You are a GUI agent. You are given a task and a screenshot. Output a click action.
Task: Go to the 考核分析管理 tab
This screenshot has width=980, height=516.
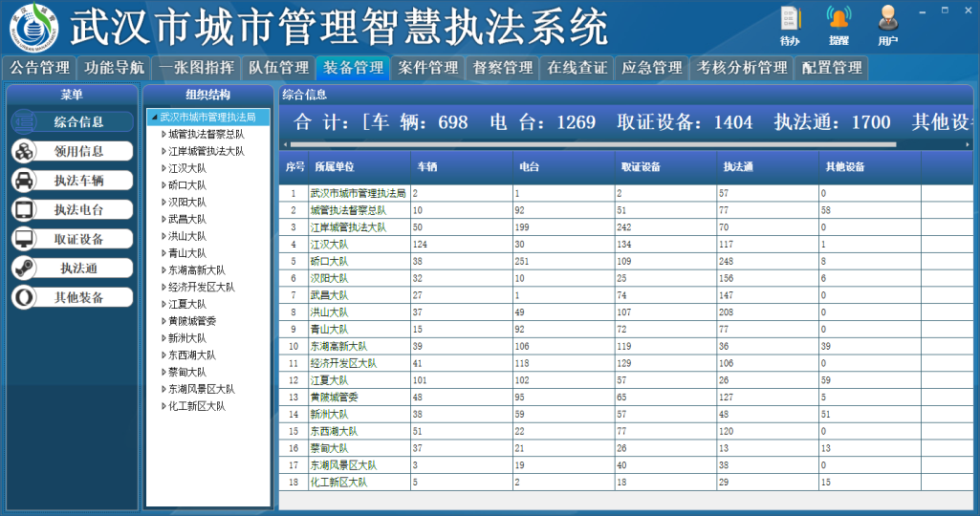point(742,68)
